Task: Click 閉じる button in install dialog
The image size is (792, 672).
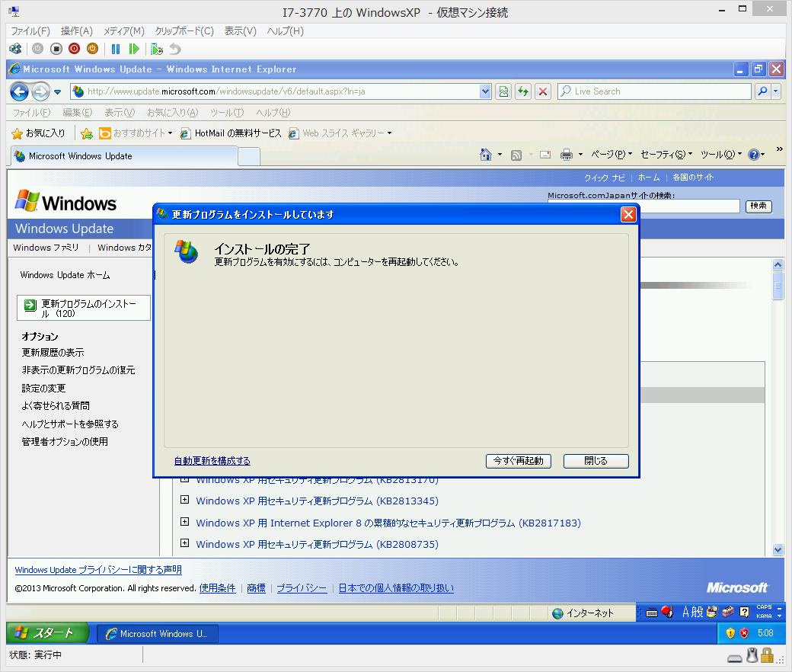Action: point(596,461)
